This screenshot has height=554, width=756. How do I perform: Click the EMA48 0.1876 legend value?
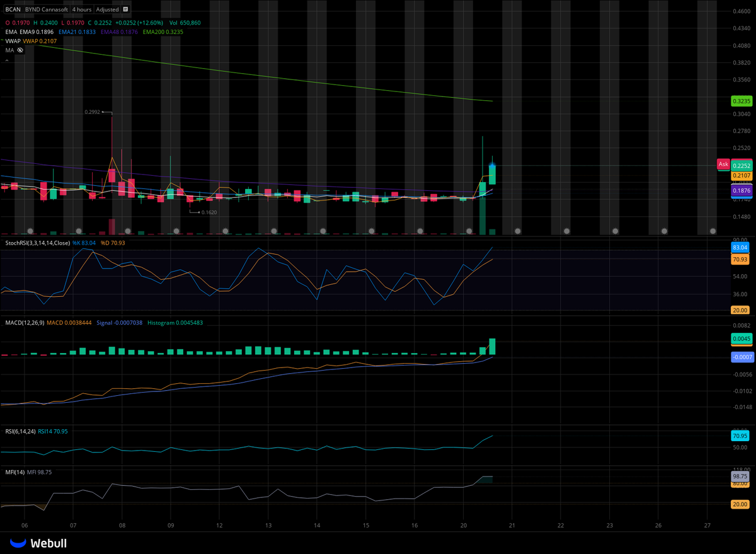[x=120, y=32]
